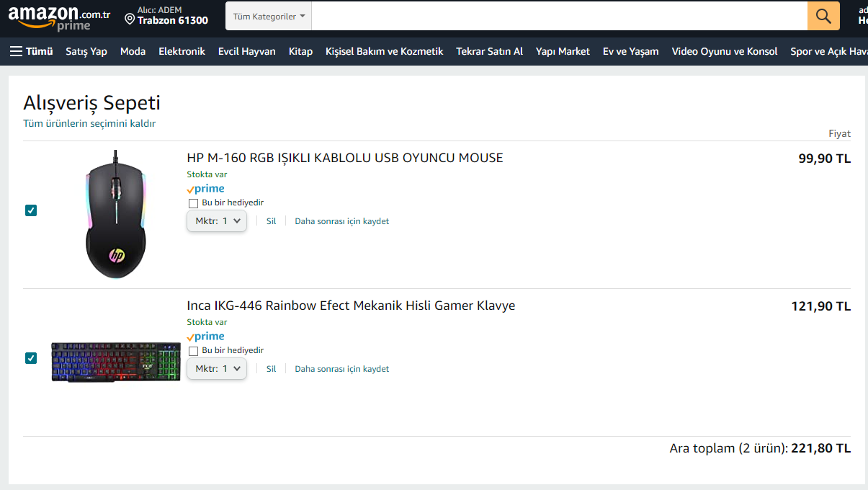Click inside the search text field
The image size is (868, 490).
(x=560, y=16)
